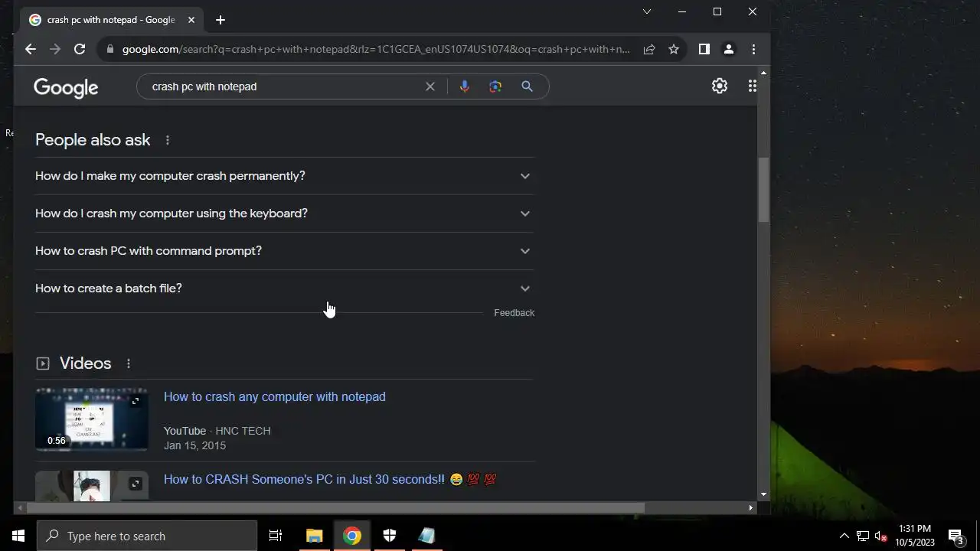Click the horizontal scrollbar thumb
980x551 pixels.
tap(335, 507)
